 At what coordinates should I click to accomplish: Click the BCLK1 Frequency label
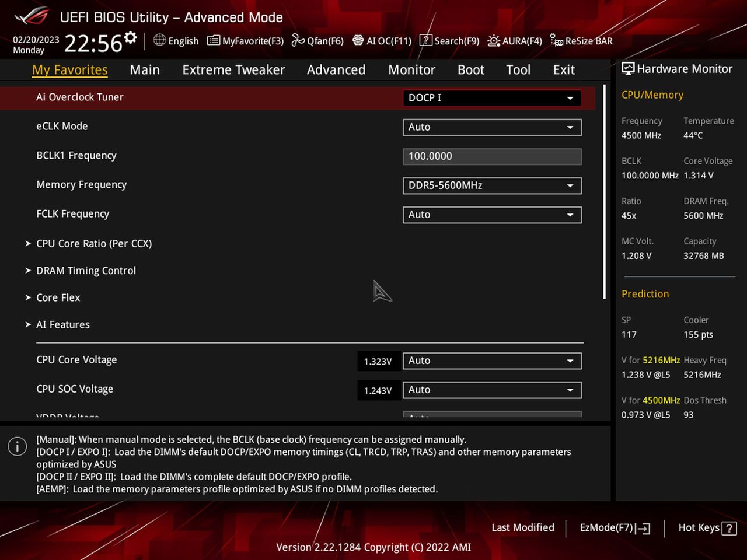(76, 156)
